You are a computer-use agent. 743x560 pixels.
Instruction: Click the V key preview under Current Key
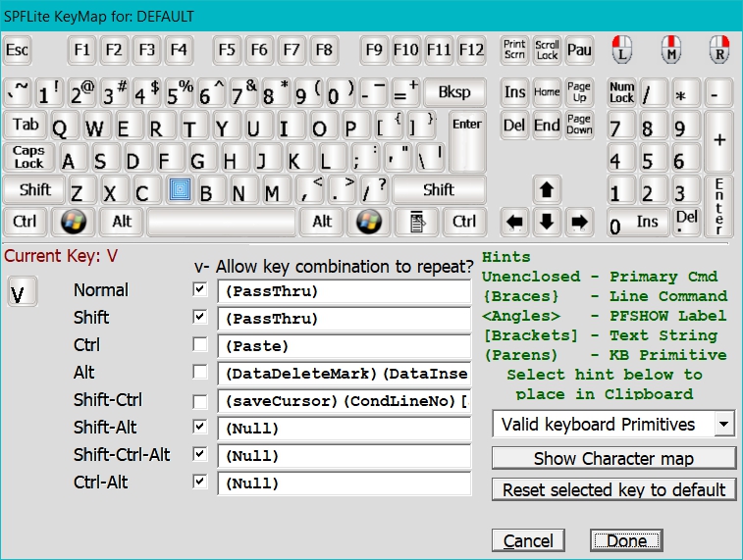tap(22, 291)
